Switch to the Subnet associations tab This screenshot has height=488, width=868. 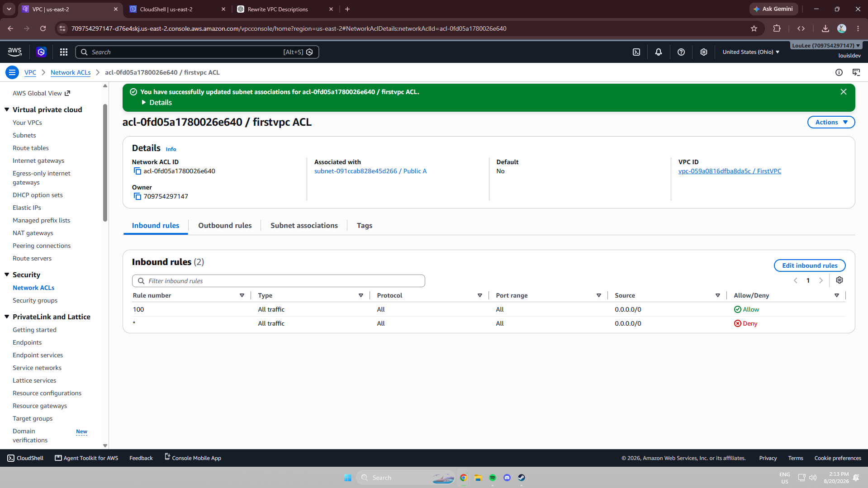coord(304,225)
